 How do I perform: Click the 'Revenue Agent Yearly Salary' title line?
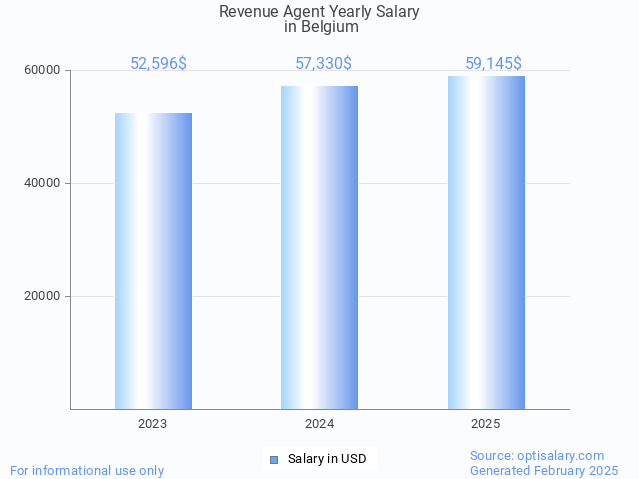(x=319, y=12)
